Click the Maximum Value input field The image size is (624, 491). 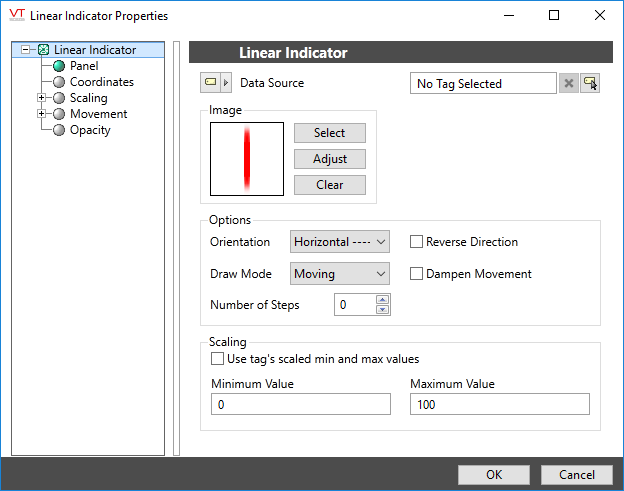pos(500,404)
